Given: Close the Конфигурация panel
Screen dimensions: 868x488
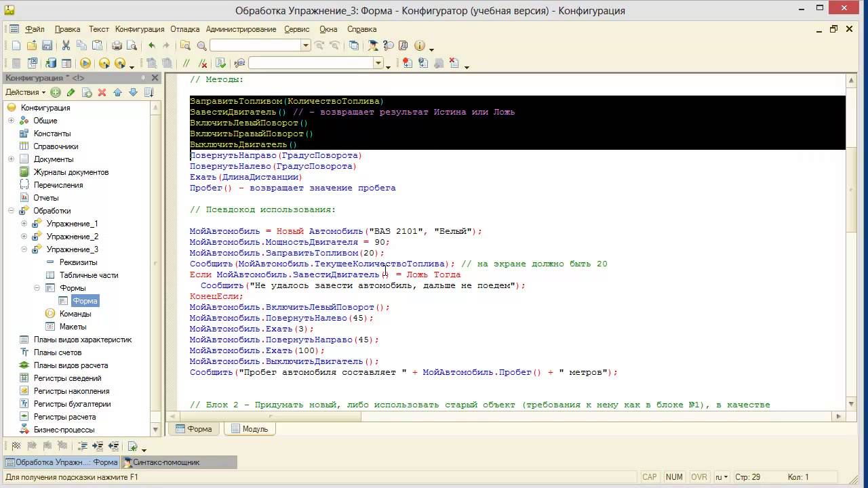Looking at the screenshot, I should point(155,78).
